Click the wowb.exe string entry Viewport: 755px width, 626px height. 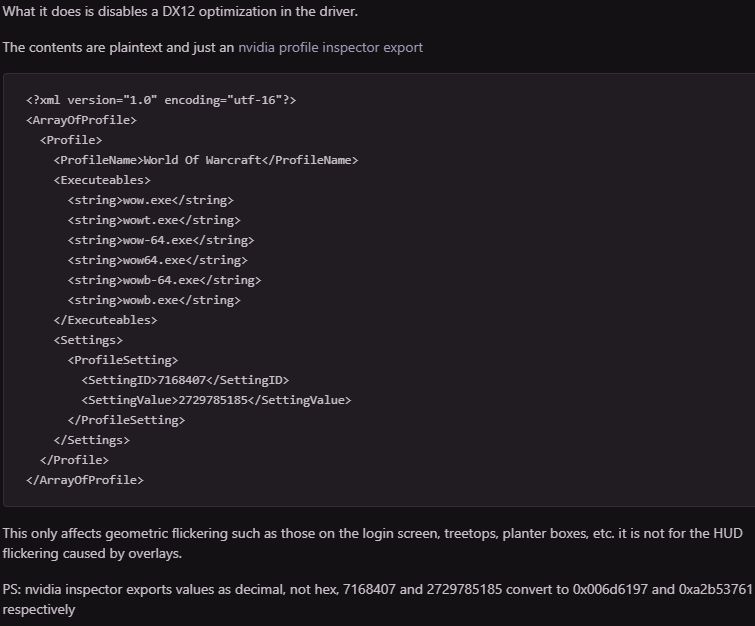pos(154,300)
